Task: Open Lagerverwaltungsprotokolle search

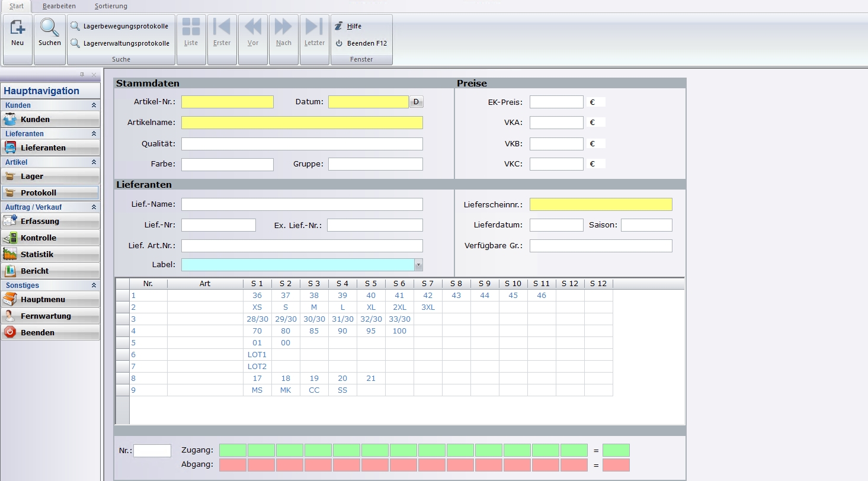Action: click(x=120, y=43)
